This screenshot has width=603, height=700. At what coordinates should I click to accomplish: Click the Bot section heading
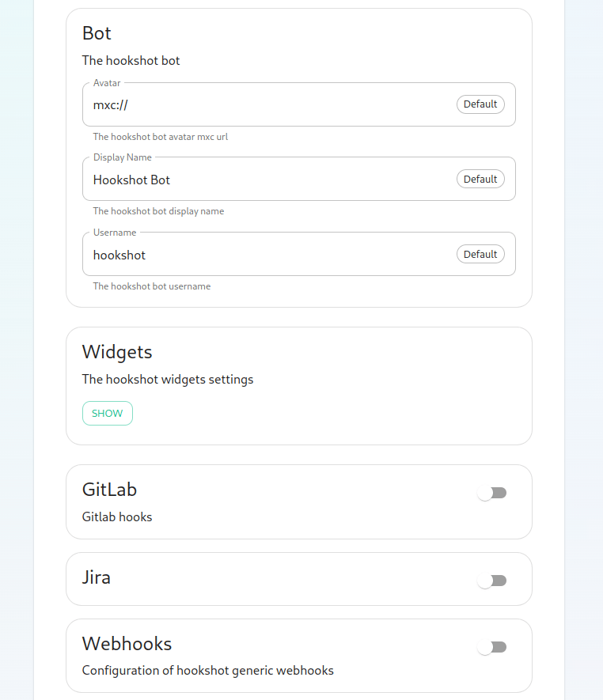[x=97, y=33]
